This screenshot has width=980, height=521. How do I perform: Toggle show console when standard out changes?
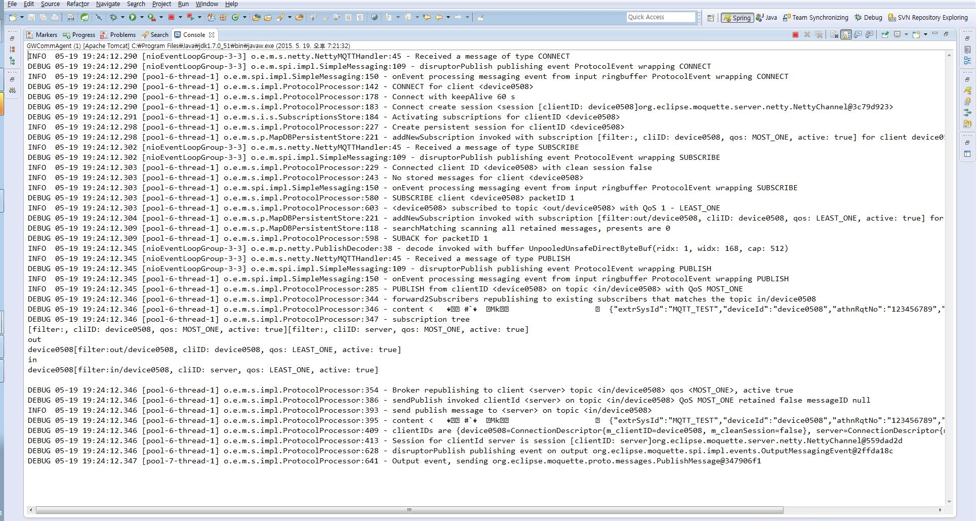858,35
